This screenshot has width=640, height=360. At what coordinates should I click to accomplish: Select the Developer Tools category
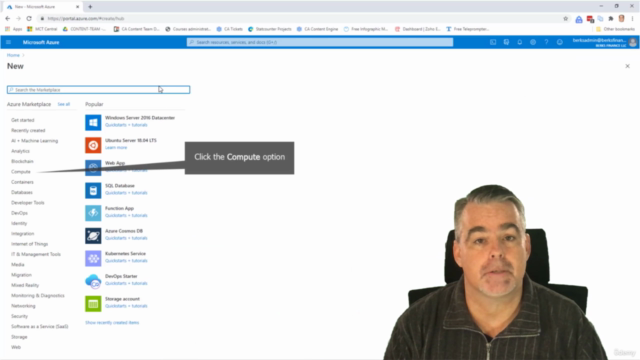[28, 202]
